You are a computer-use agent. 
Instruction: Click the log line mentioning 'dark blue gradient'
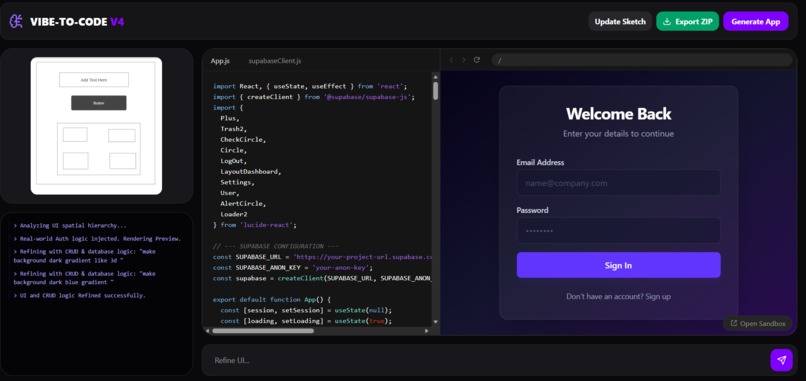point(84,278)
